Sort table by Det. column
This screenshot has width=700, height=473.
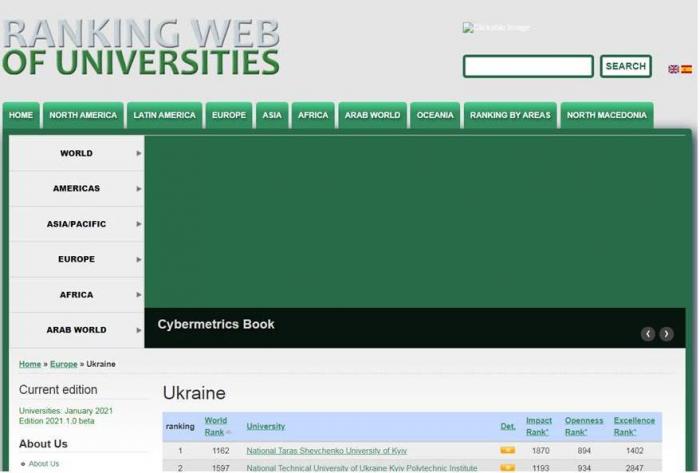(508, 426)
